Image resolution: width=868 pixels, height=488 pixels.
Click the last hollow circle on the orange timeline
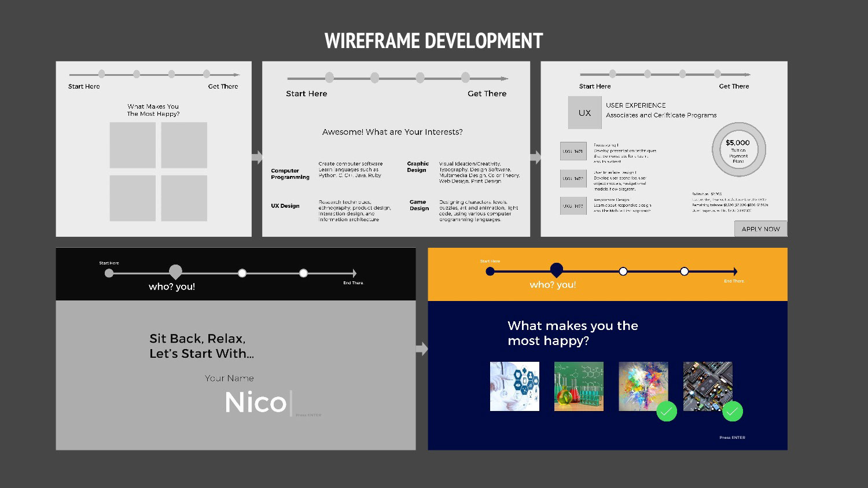[x=684, y=271]
